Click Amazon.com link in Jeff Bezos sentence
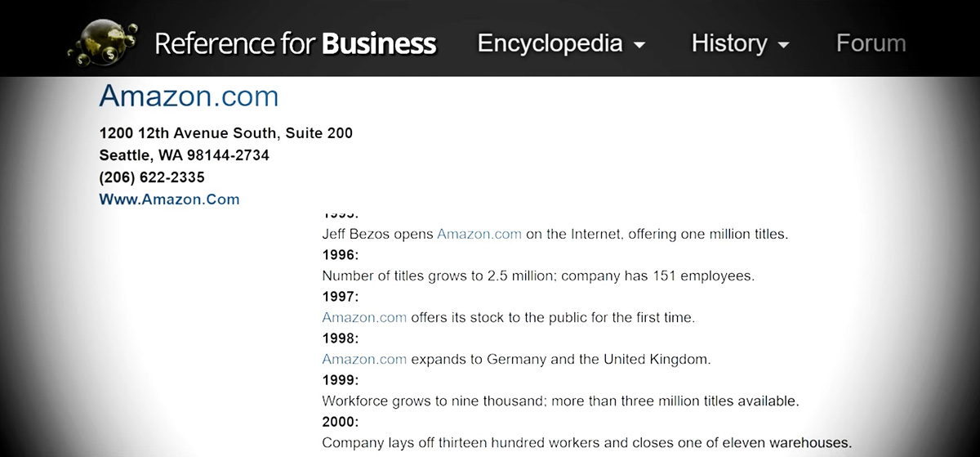The width and height of the screenshot is (980, 457). pyautogui.click(x=479, y=234)
